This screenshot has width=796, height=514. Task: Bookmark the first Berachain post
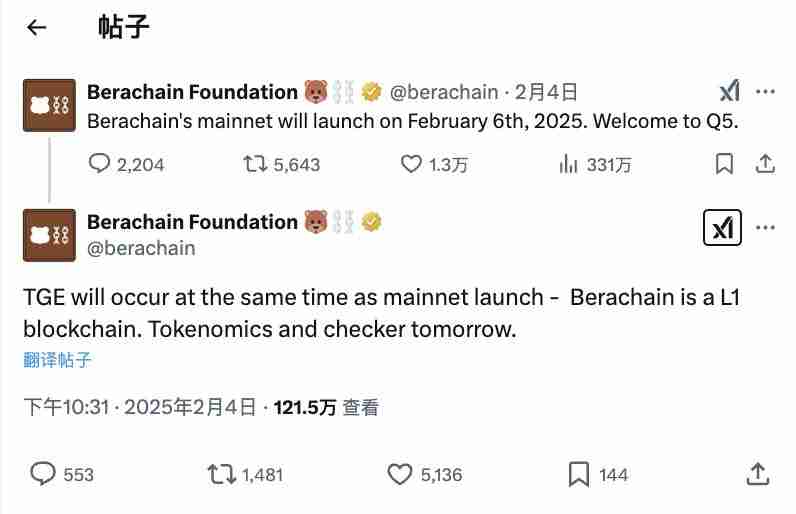coord(725,164)
